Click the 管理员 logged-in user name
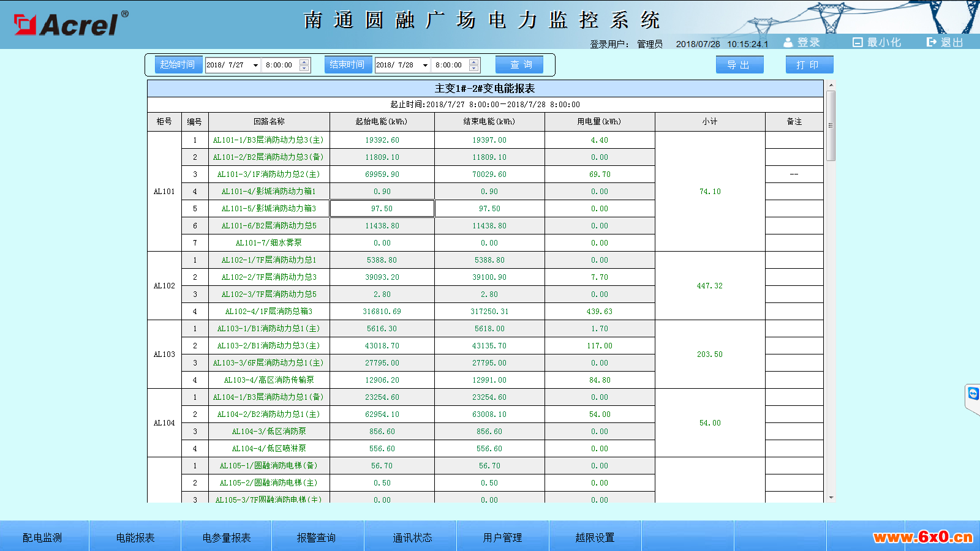Screen dimensions: 980x551 point(650,44)
